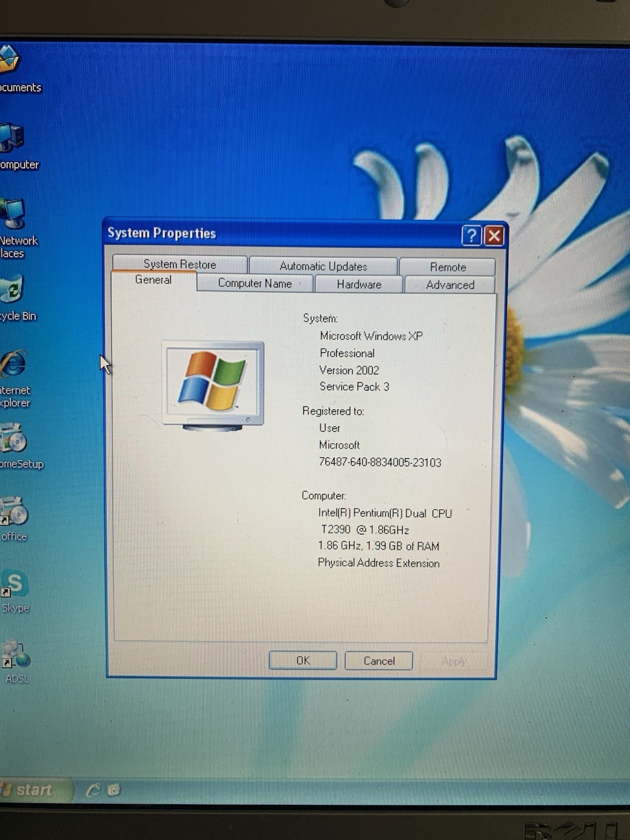Open the office shortcut icon

pos(14,511)
